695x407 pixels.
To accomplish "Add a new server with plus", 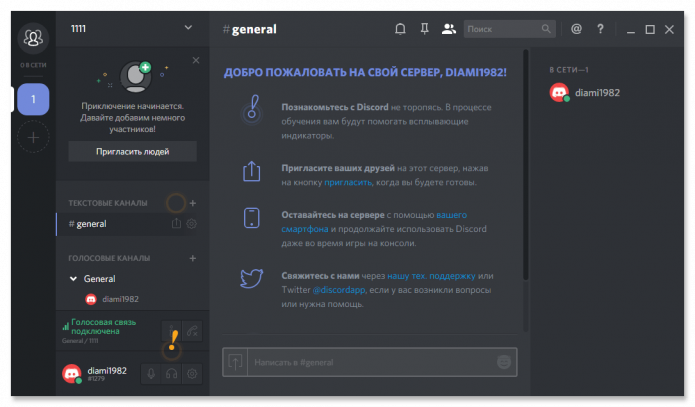I will coord(33,137).
